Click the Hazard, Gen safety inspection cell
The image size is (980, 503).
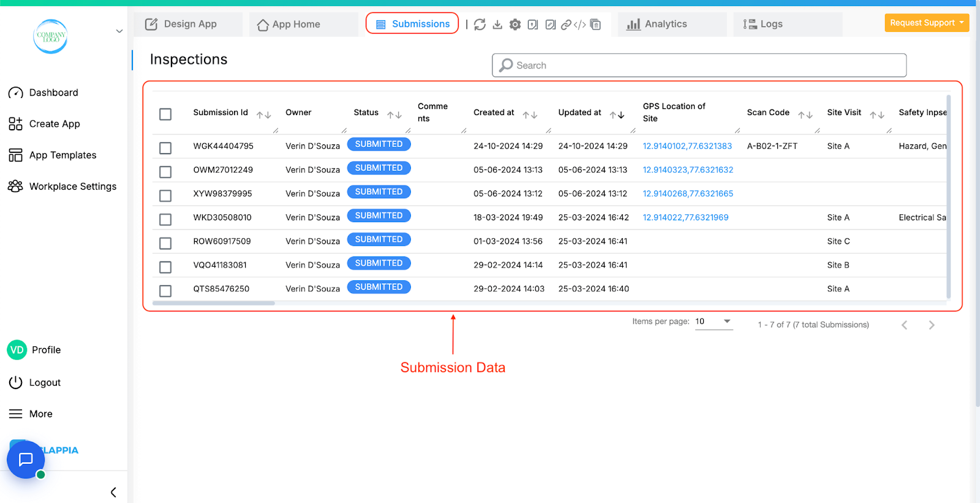[x=922, y=146]
